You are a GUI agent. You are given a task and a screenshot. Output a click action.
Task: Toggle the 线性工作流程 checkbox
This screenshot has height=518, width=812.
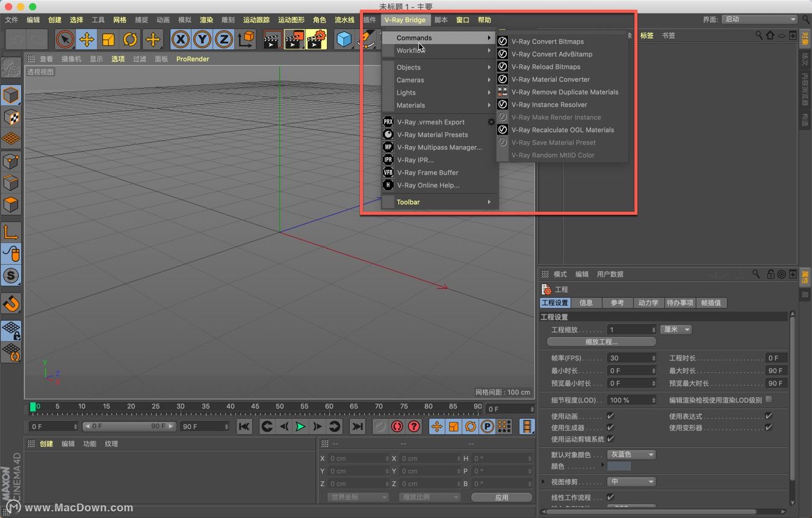[610, 497]
